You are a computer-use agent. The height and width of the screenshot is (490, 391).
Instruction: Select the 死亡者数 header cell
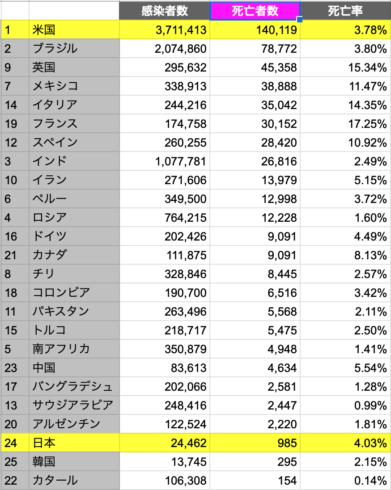pos(255,11)
